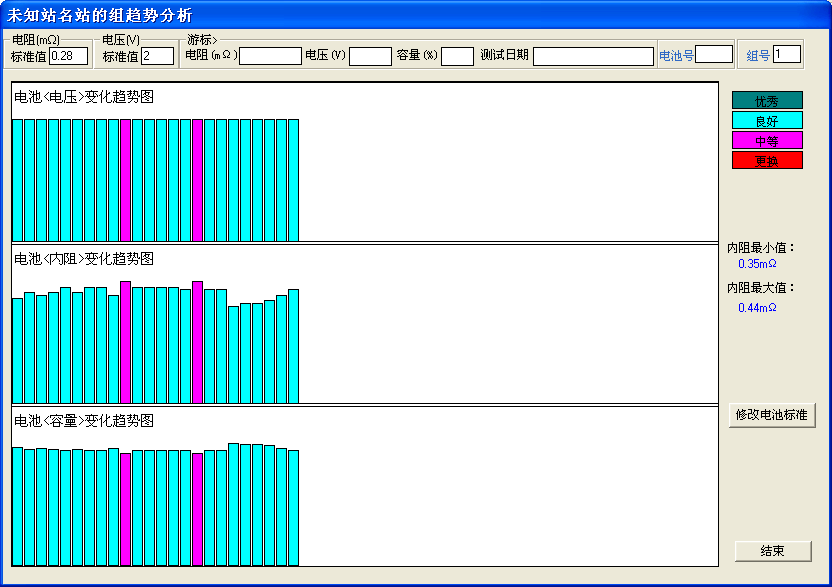Select second magenta bar in voltage trend chart

pyautogui.click(x=197, y=180)
